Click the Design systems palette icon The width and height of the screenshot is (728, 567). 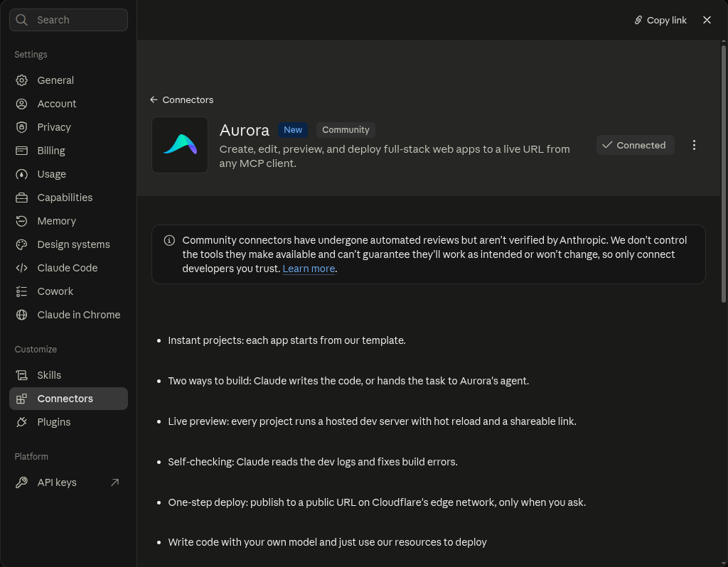(21, 244)
